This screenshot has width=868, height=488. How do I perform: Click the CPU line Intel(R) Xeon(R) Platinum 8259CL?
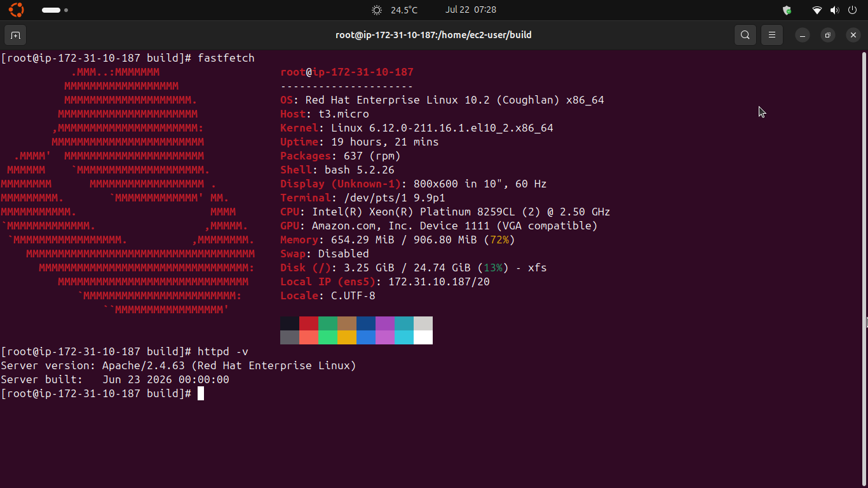445,212
